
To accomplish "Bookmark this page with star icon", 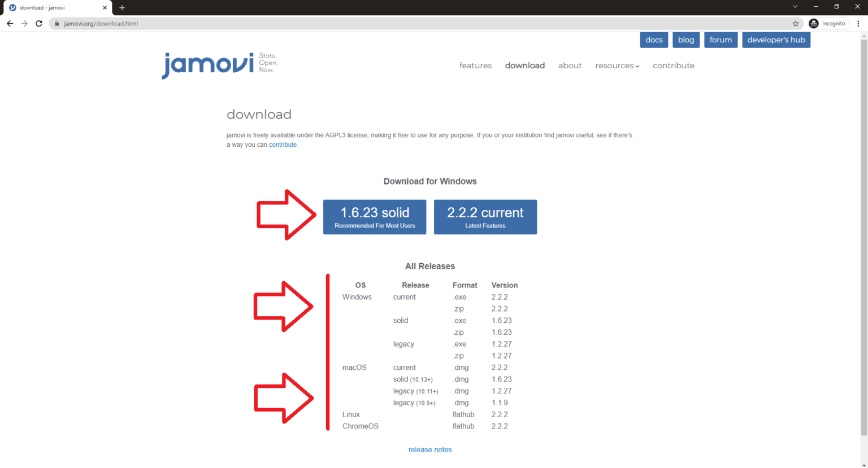I will [796, 24].
